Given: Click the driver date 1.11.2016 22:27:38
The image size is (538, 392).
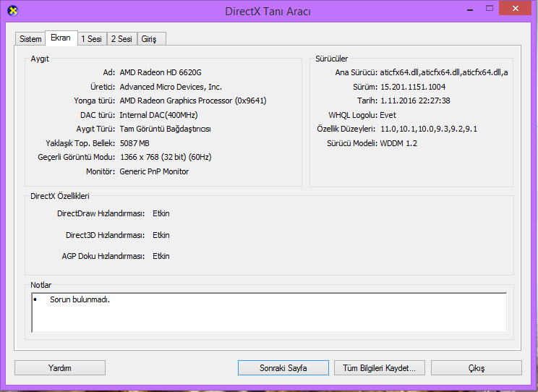Looking at the screenshot, I should coord(415,101).
